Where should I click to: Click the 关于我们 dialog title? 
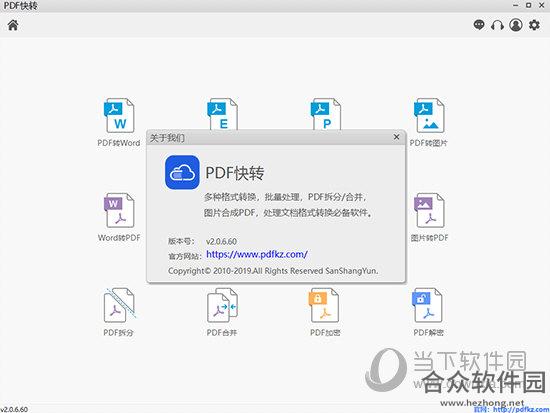pos(167,138)
